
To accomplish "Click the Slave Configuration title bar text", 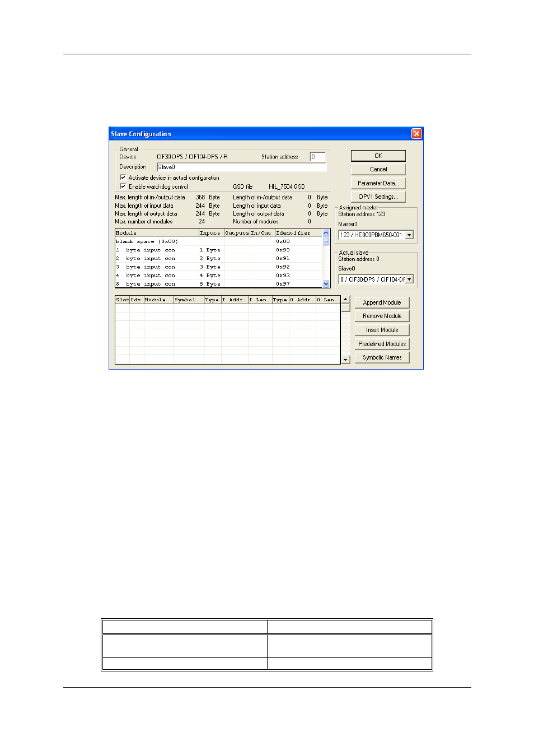I will click(141, 134).
